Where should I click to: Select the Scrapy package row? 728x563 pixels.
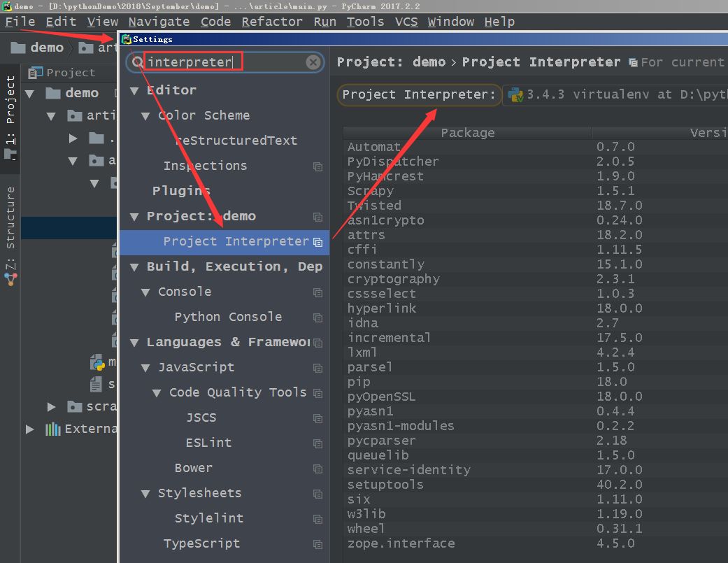pyautogui.click(x=535, y=191)
